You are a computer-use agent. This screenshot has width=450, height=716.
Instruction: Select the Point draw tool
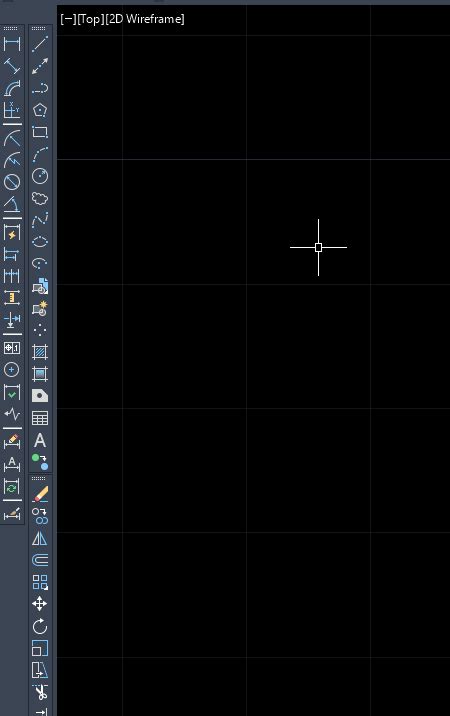[x=40, y=330]
